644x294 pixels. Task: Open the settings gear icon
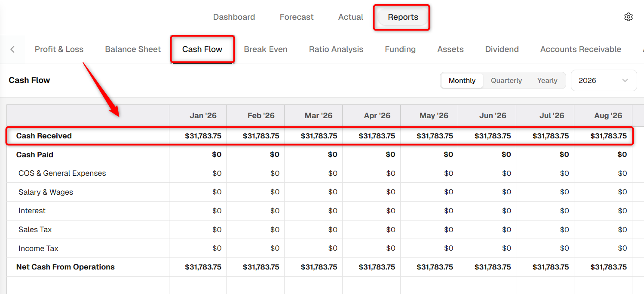628,17
